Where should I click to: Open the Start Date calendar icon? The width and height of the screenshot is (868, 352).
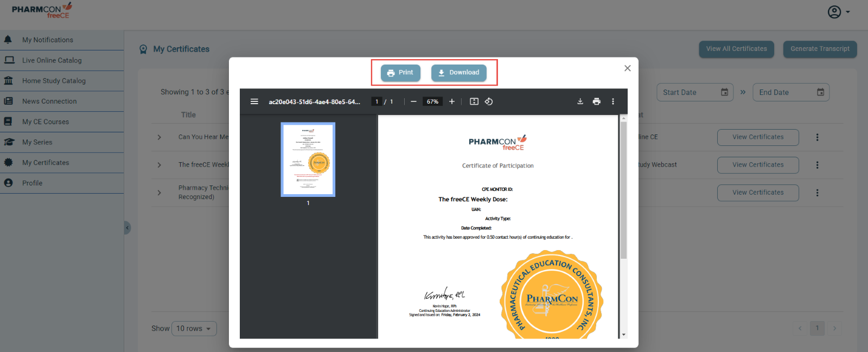click(724, 92)
